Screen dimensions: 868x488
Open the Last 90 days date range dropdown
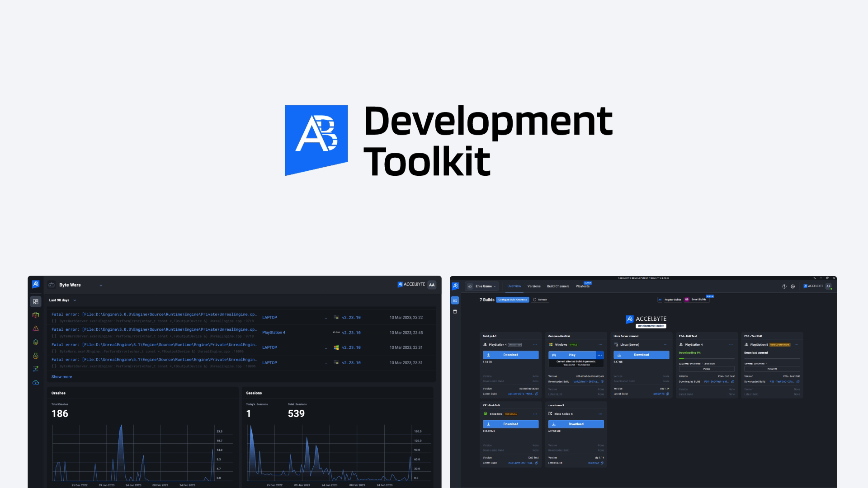[63, 300]
